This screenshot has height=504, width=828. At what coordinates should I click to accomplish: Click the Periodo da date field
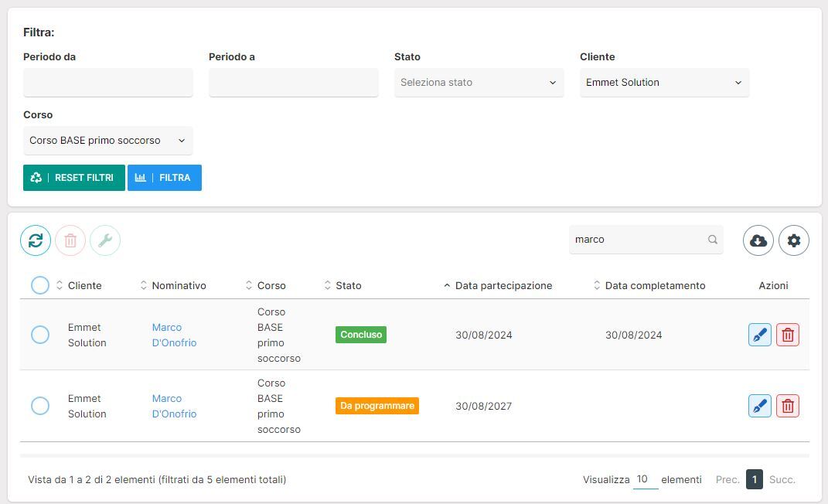coord(107,83)
